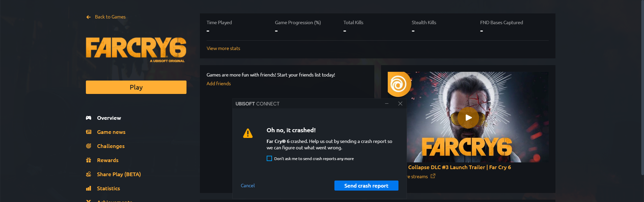The height and width of the screenshot is (202, 644).
Task: Click the Share Play people icon
Action: coord(89,174)
